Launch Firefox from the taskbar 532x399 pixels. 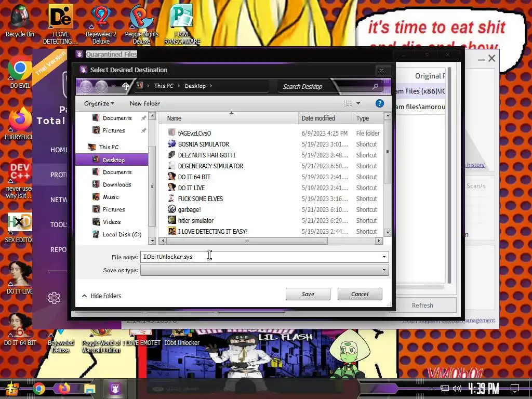coord(64,389)
